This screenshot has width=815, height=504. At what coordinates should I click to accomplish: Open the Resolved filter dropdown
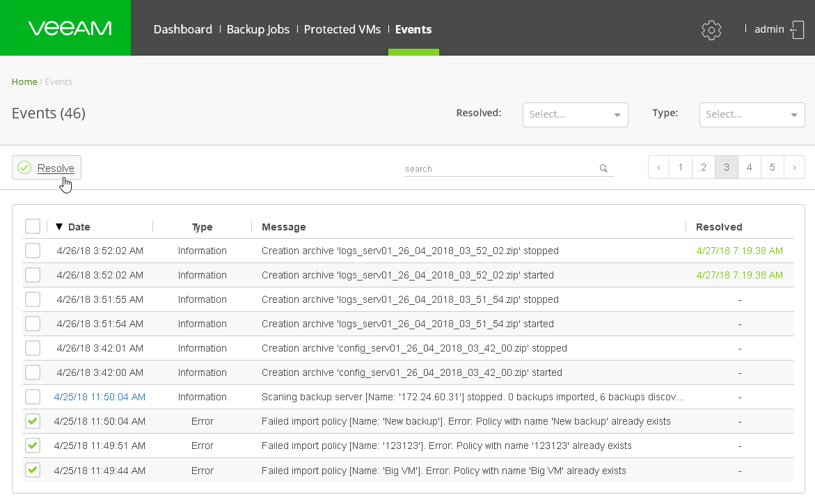(x=575, y=115)
